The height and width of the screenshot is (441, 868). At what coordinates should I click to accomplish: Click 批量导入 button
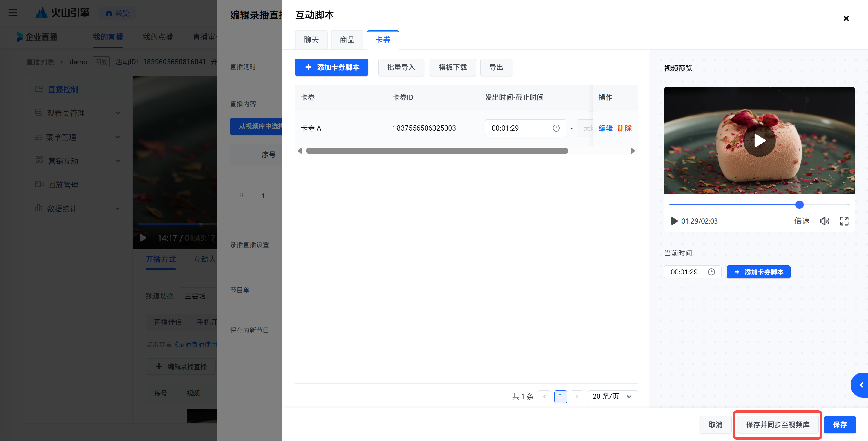(401, 68)
